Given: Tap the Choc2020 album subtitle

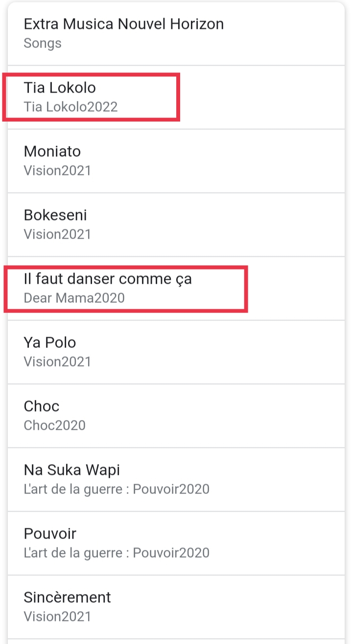Looking at the screenshot, I should 54,425.
